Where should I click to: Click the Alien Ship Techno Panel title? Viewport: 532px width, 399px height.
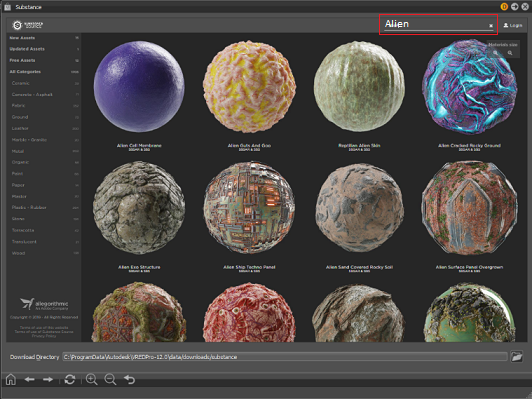coord(249,267)
